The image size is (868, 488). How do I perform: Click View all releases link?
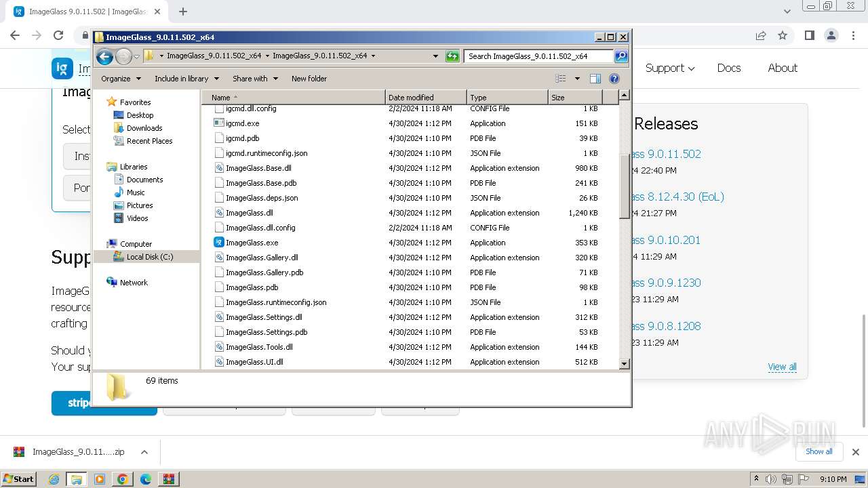(782, 367)
